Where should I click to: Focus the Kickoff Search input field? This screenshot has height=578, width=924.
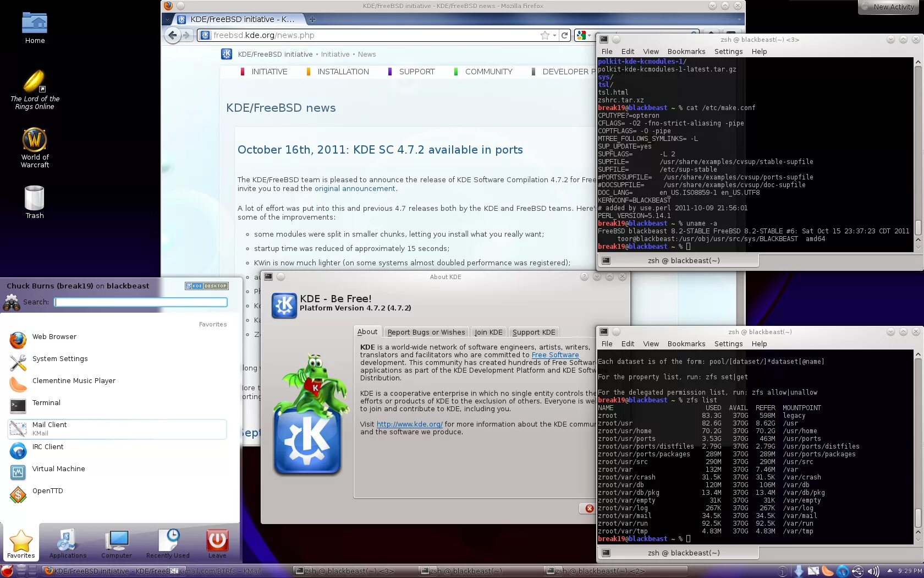tap(141, 302)
